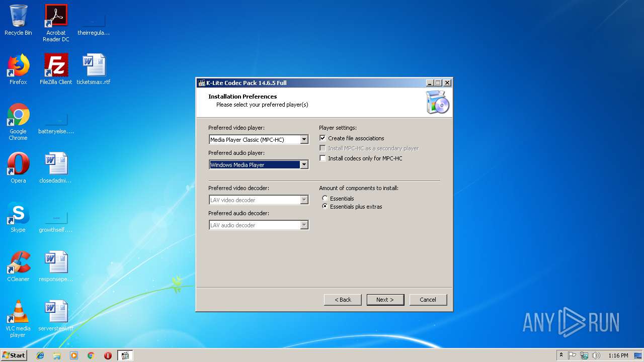Click the taskbar clock showing 1:16 PM
644x362 pixels.
[618, 355]
